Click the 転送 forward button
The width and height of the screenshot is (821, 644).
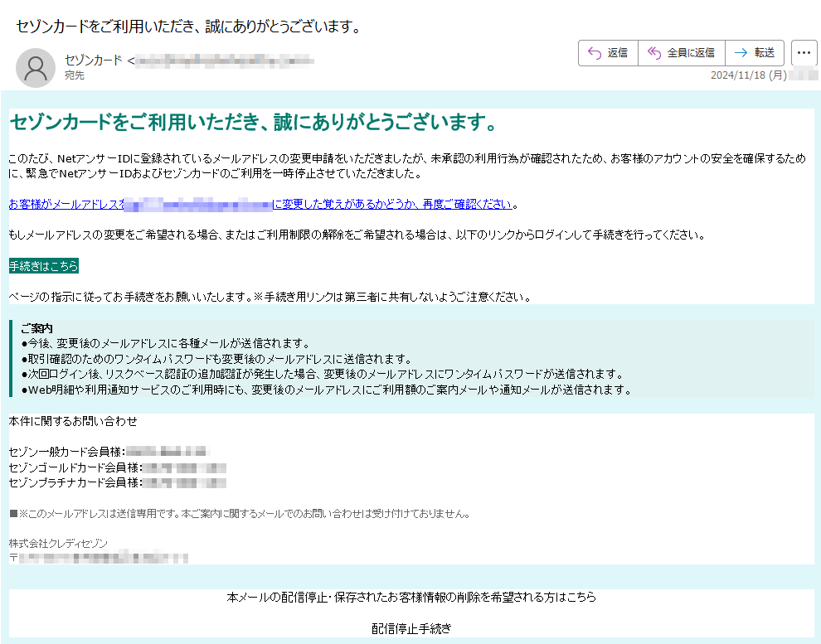click(x=755, y=53)
